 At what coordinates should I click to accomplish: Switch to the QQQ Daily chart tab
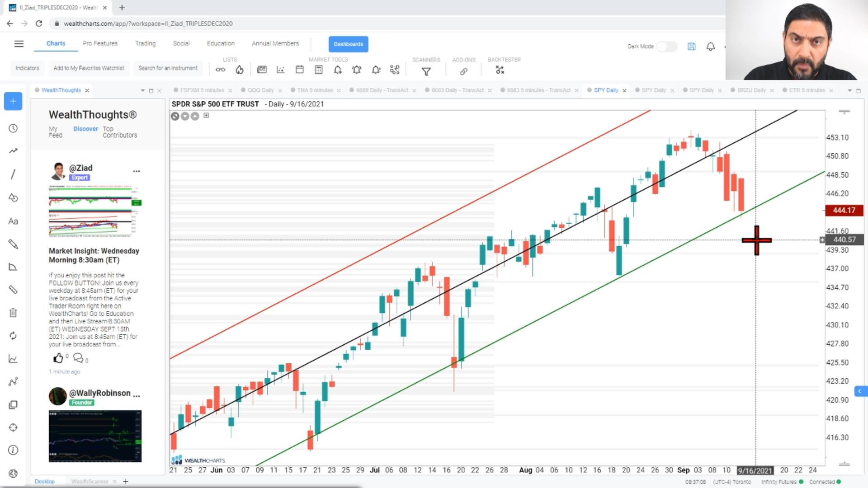click(x=260, y=90)
